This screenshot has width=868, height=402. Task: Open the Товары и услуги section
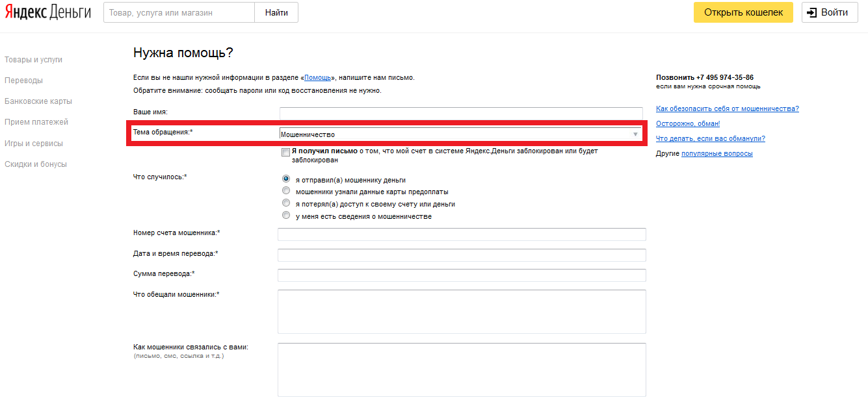[x=34, y=60]
